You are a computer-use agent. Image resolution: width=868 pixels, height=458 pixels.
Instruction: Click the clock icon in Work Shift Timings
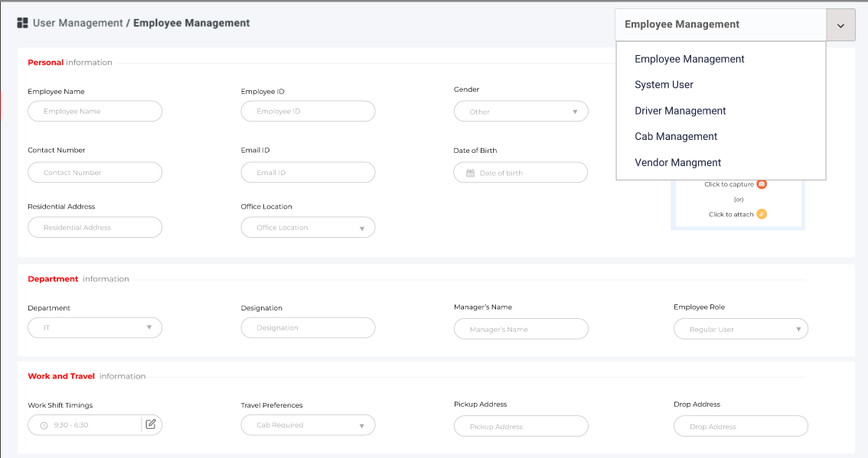(x=44, y=425)
